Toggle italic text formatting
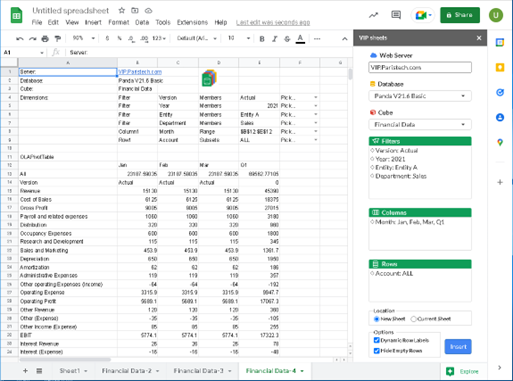The height and width of the screenshot is (381, 513). [275, 39]
